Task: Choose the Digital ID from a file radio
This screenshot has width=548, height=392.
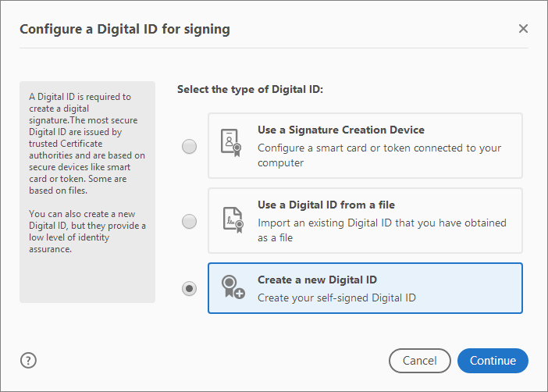Action: 189,222
